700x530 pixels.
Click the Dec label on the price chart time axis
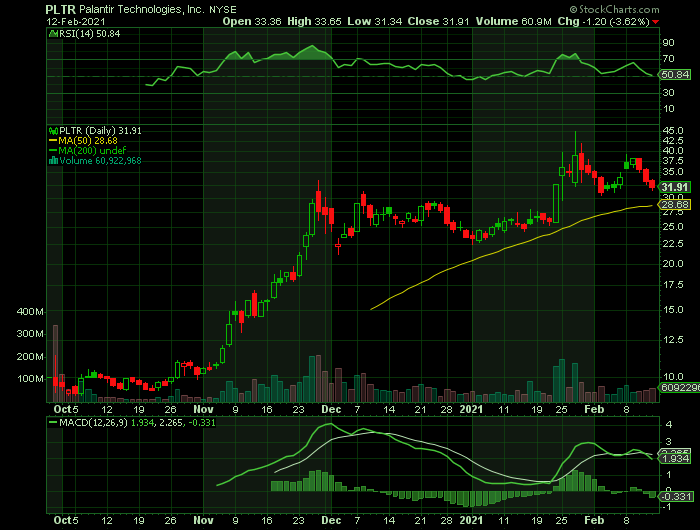click(x=331, y=409)
